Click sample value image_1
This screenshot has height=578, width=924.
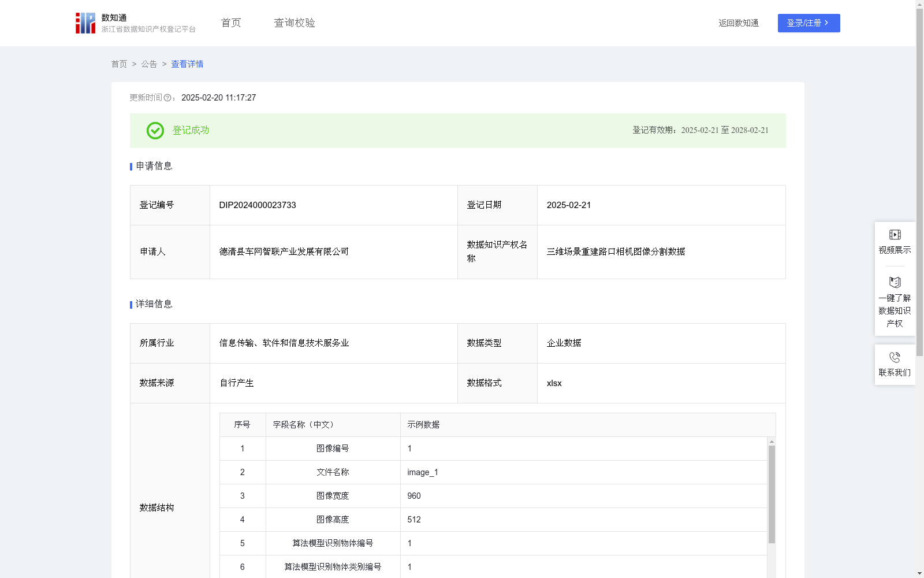tap(423, 472)
